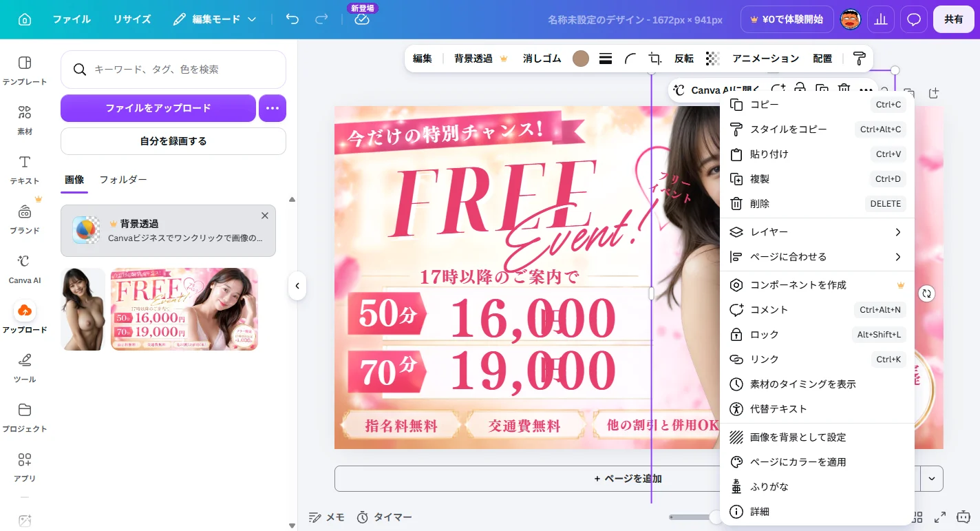Choose ロック from the context menu

click(x=817, y=335)
